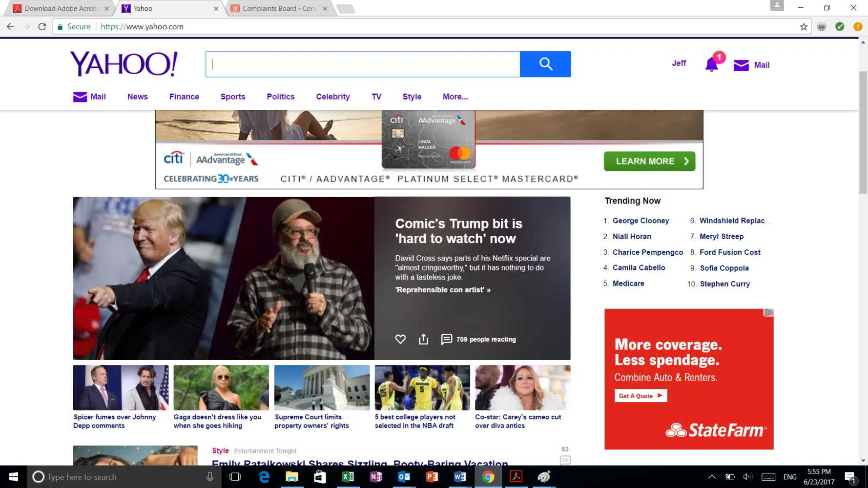This screenshot has width=868, height=488.
Task: Switch to the Complaints Board tab
Action: [x=279, y=8]
